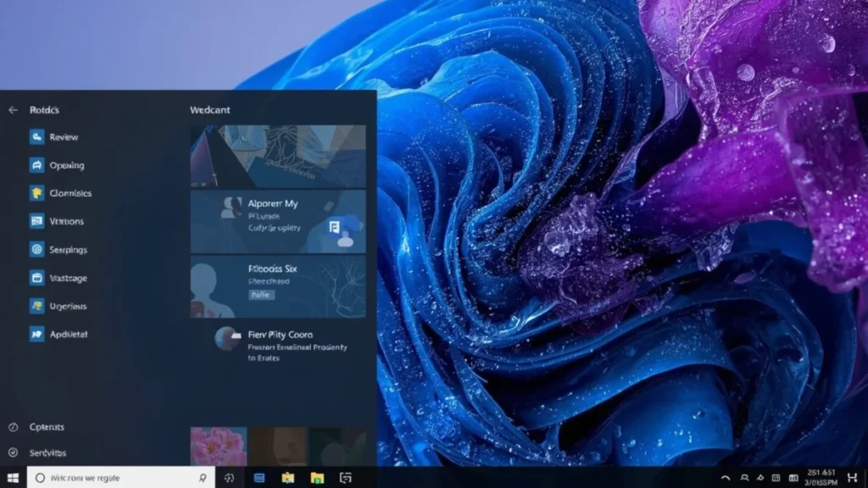
Task: Choose the Vastrage menu item
Action: [68, 278]
